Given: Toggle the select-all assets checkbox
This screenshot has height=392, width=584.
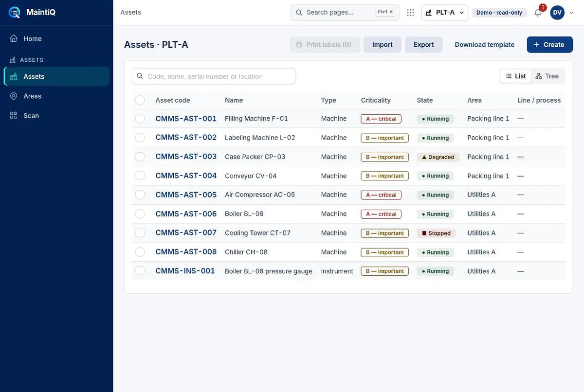Looking at the screenshot, I should point(140,100).
